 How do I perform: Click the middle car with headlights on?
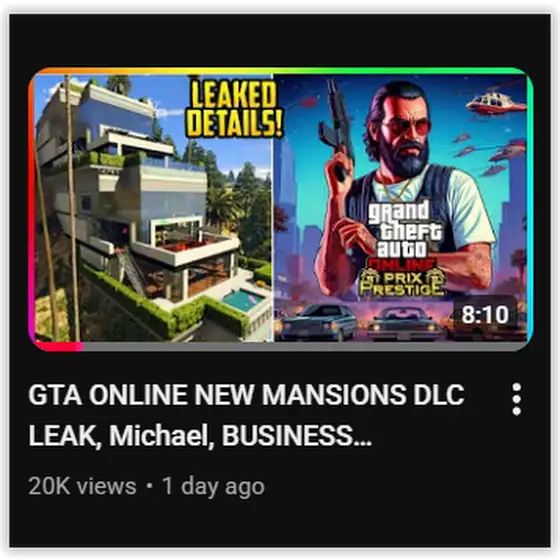pos(405,324)
